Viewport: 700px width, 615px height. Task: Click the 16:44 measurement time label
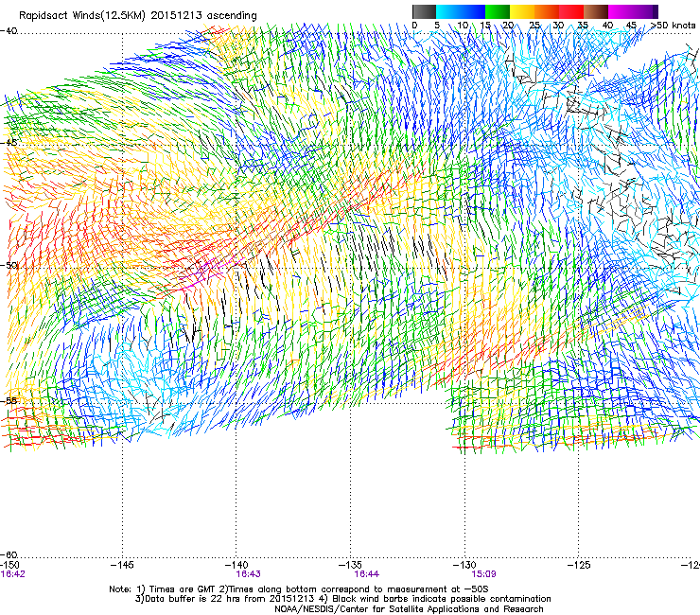pos(366,574)
